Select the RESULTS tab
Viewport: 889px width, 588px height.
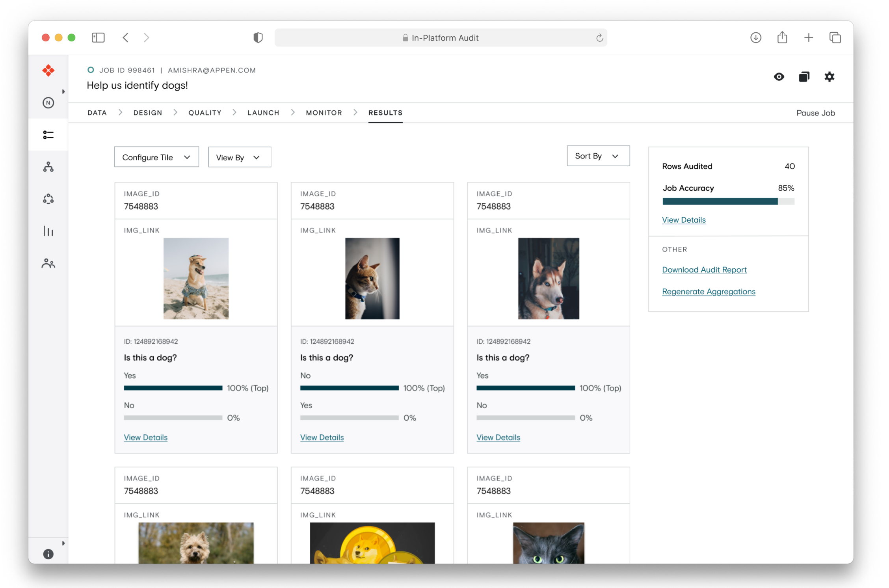tap(385, 113)
